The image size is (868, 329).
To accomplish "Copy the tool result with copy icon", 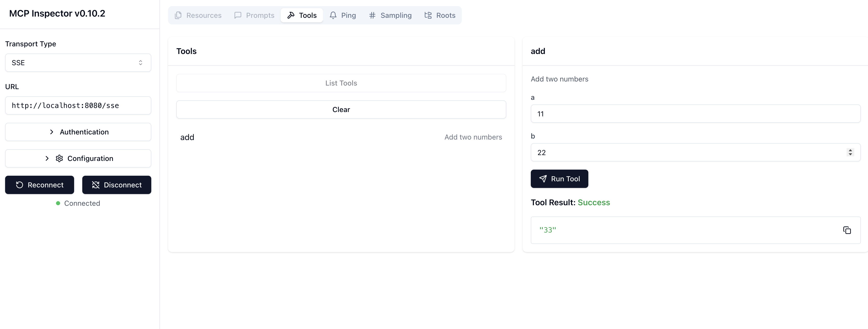I will click(x=847, y=230).
